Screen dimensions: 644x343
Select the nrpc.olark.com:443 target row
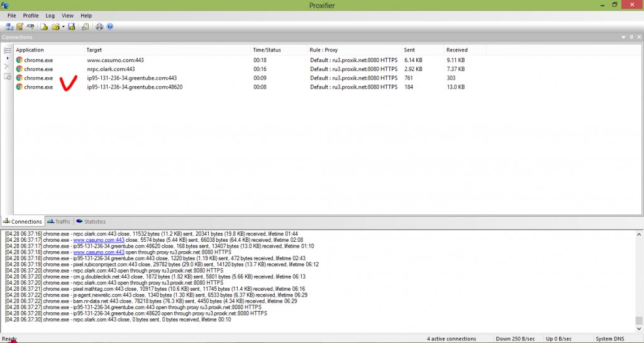tap(111, 69)
